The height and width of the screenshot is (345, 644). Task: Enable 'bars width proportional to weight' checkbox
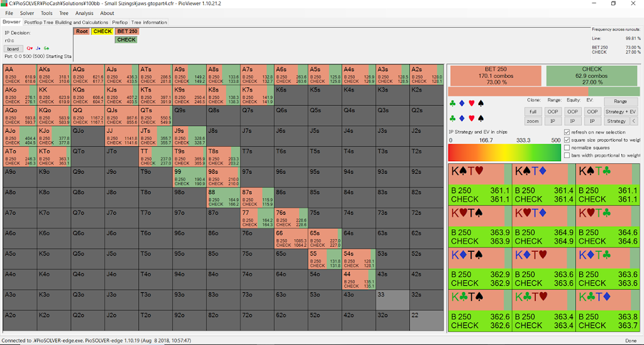click(567, 156)
